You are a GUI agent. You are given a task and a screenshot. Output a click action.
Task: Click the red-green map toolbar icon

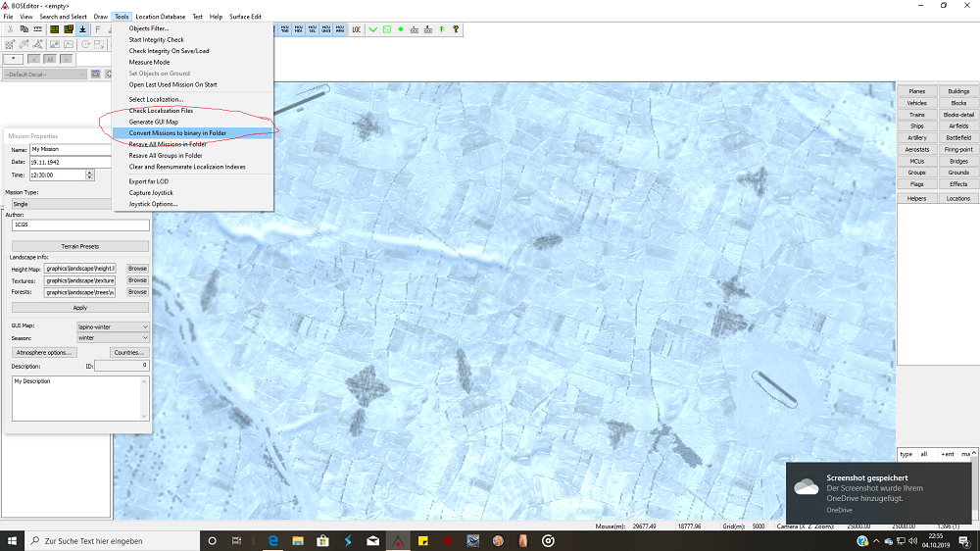54,29
